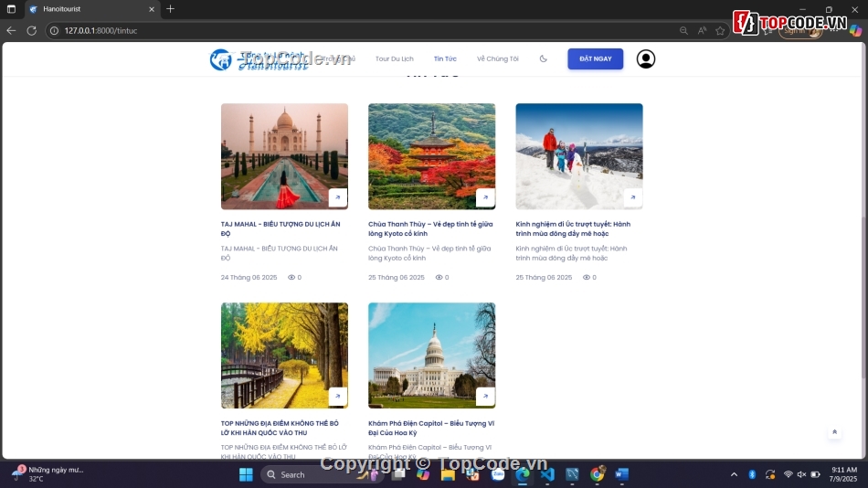
Task: Open Visual Studio Code from taskbar
Action: click(x=547, y=474)
